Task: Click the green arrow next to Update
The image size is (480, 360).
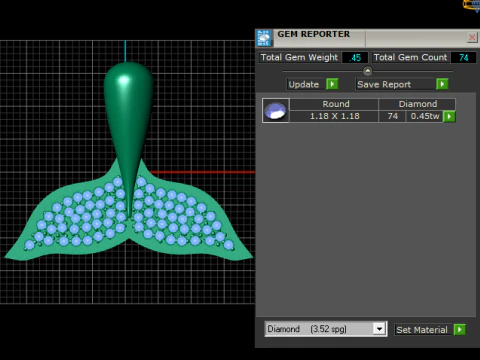Action: coord(332,84)
